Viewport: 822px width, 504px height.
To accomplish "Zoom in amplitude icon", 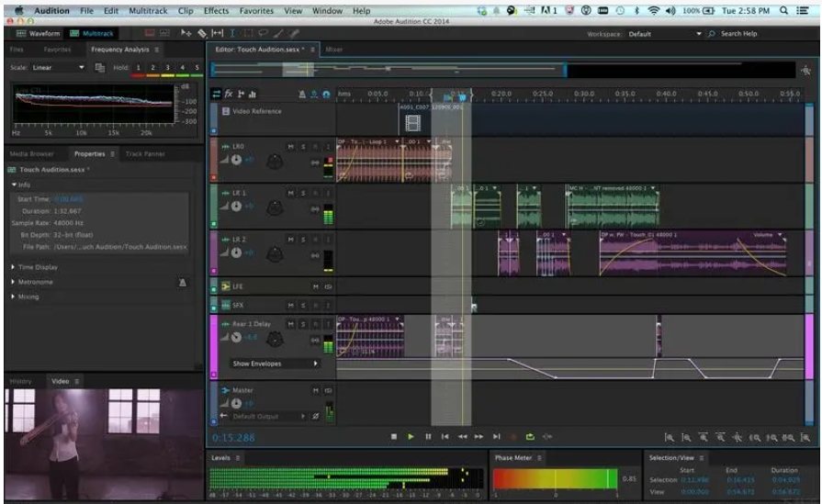I will pyautogui.click(x=669, y=438).
